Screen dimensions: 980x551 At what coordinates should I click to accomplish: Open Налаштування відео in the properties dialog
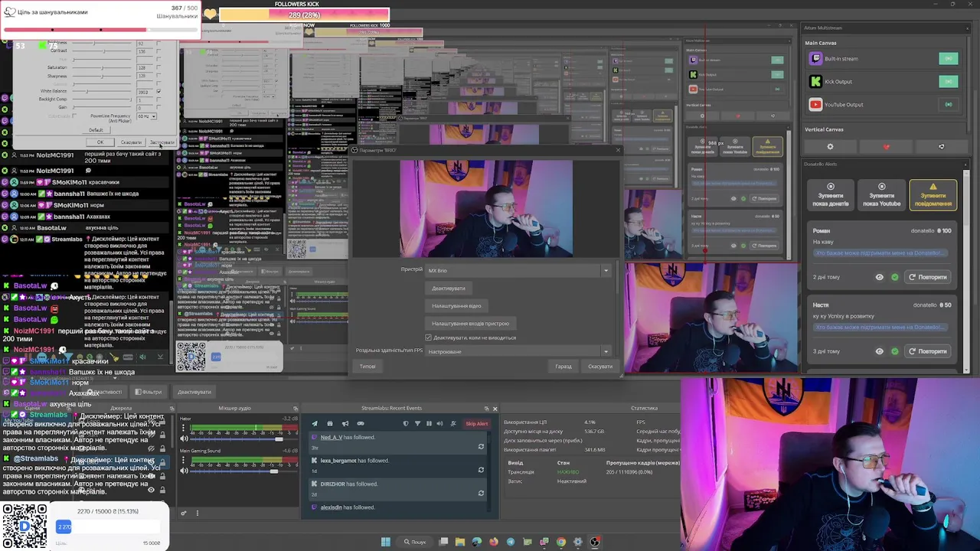(x=456, y=306)
